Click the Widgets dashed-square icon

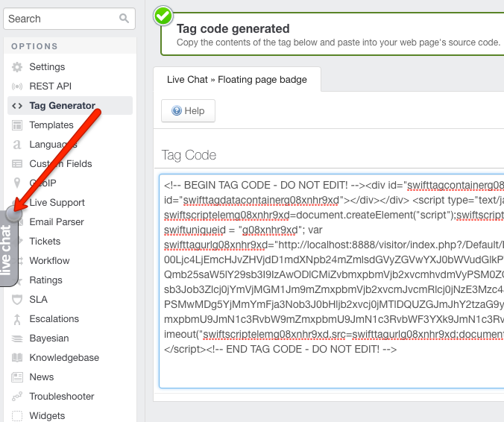click(17, 416)
